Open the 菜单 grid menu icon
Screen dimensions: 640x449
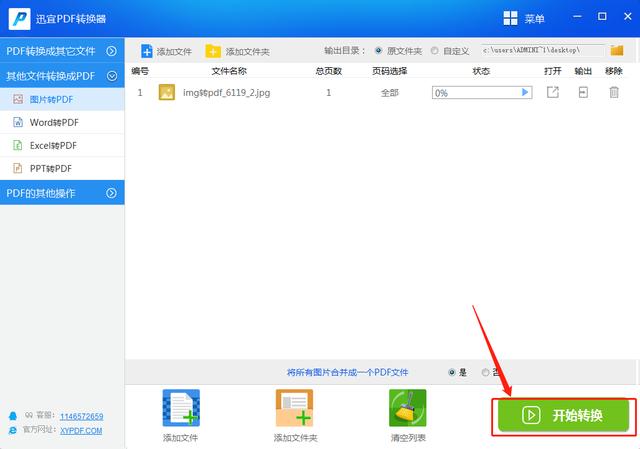(x=510, y=18)
